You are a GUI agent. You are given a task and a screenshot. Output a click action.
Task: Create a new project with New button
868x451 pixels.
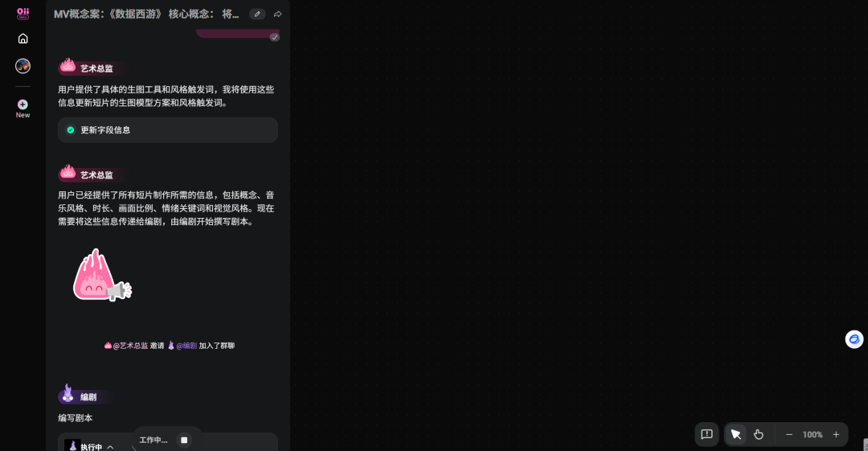(23, 109)
